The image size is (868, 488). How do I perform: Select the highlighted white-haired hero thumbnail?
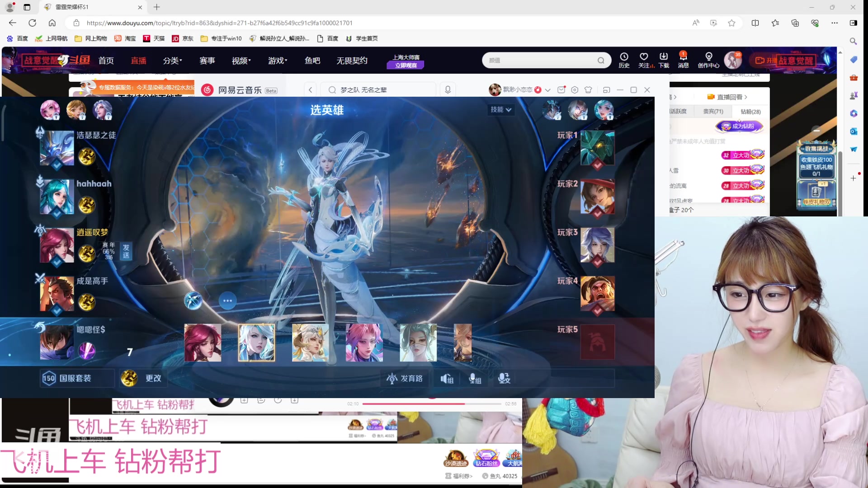click(256, 343)
